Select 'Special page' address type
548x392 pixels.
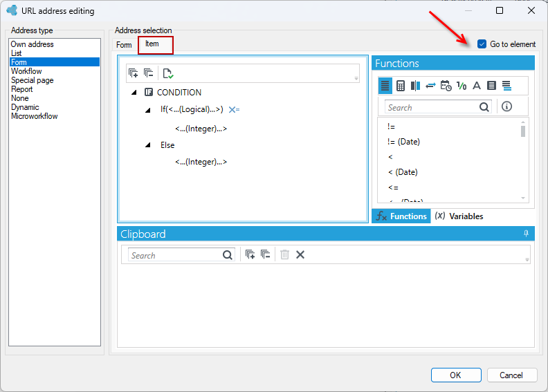(55, 80)
